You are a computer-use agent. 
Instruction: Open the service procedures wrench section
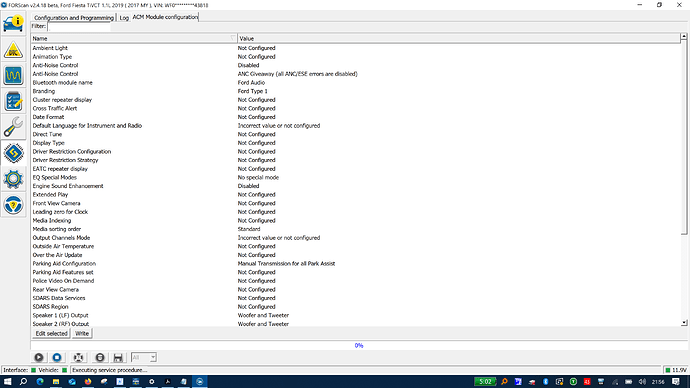tap(13, 127)
